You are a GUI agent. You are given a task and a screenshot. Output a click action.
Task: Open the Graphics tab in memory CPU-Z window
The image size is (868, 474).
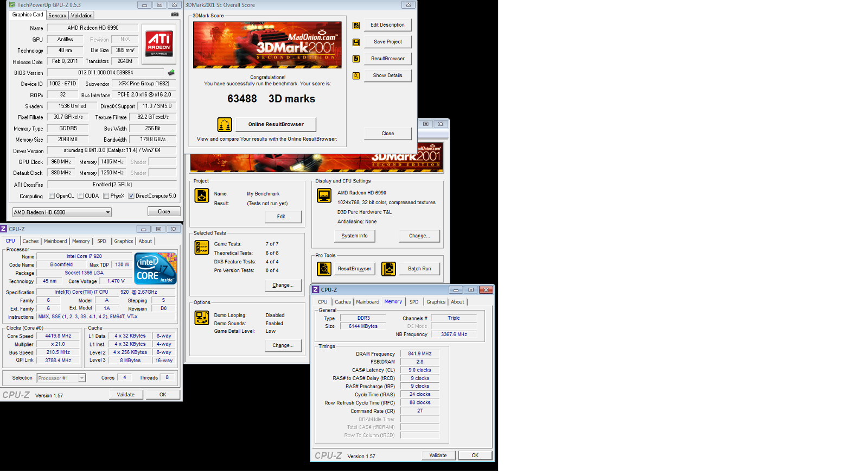436,302
